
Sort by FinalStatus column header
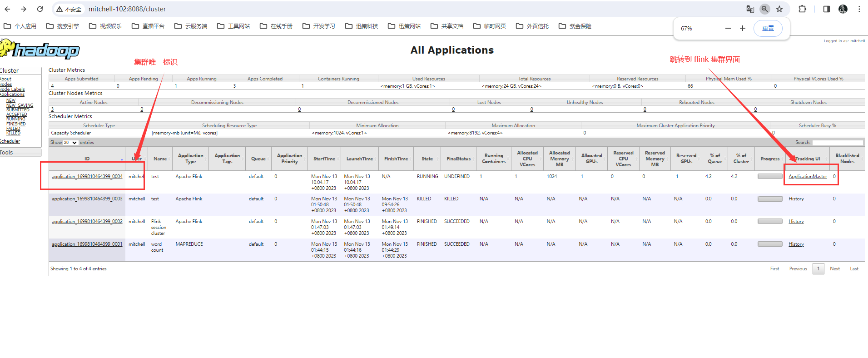tap(458, 159)
